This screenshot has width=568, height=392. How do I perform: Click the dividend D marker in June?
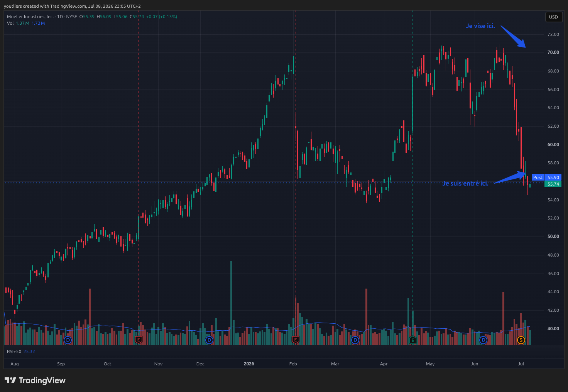click(483, 340)
